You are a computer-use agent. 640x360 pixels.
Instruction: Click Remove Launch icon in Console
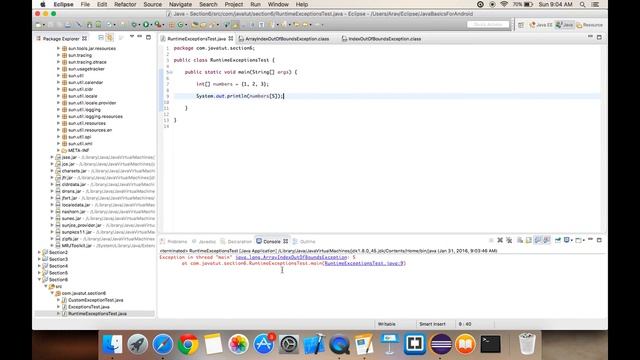click(500, 240)
